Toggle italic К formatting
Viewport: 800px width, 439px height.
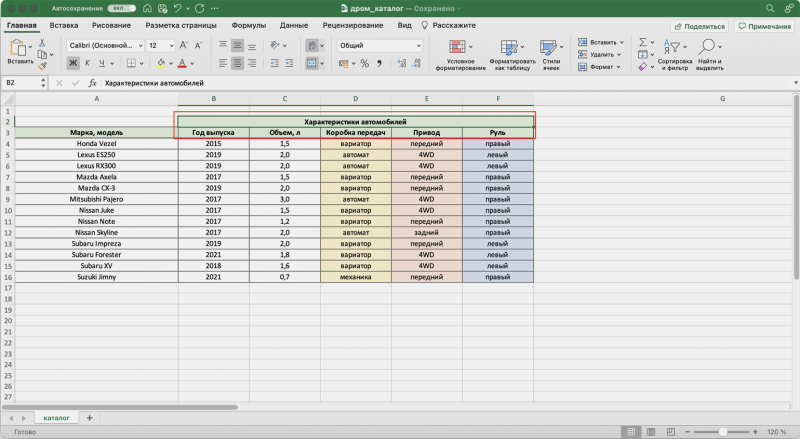[x=87, y=63]
